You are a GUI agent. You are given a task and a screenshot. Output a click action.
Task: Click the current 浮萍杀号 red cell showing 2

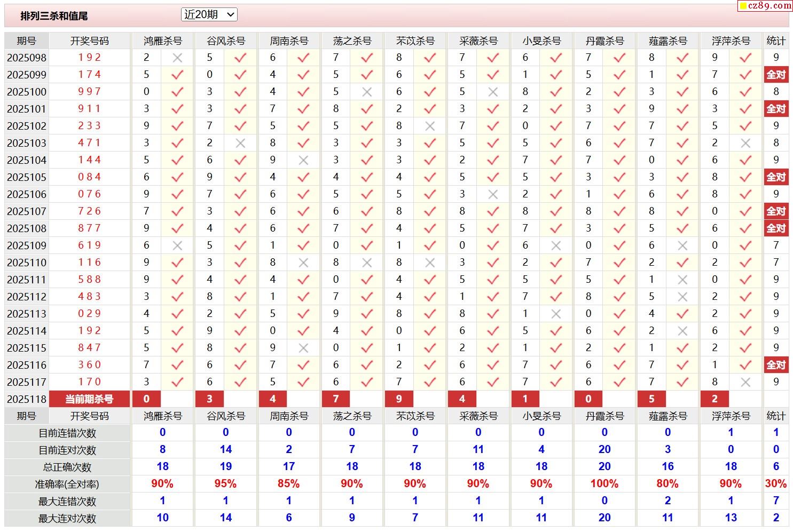click(x=715, y=399)
